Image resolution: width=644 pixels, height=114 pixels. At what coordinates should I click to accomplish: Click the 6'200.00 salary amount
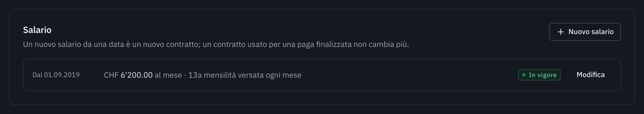click(x=137, y=75)
